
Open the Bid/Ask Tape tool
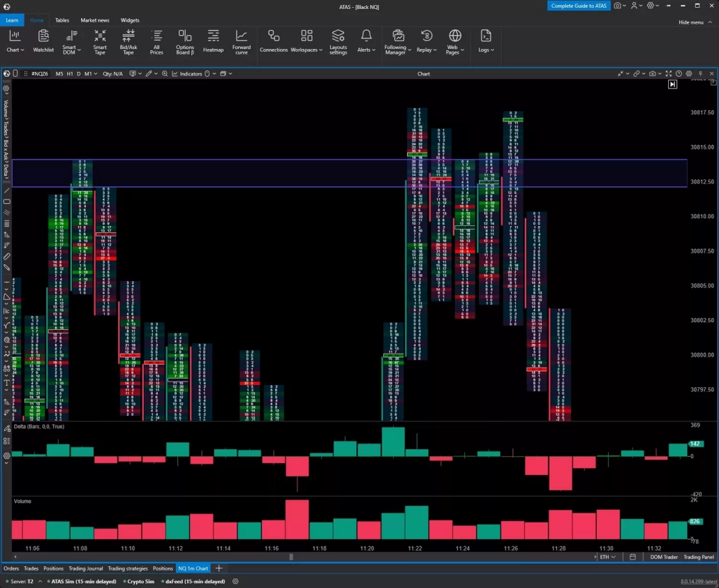tap(128, 42)
